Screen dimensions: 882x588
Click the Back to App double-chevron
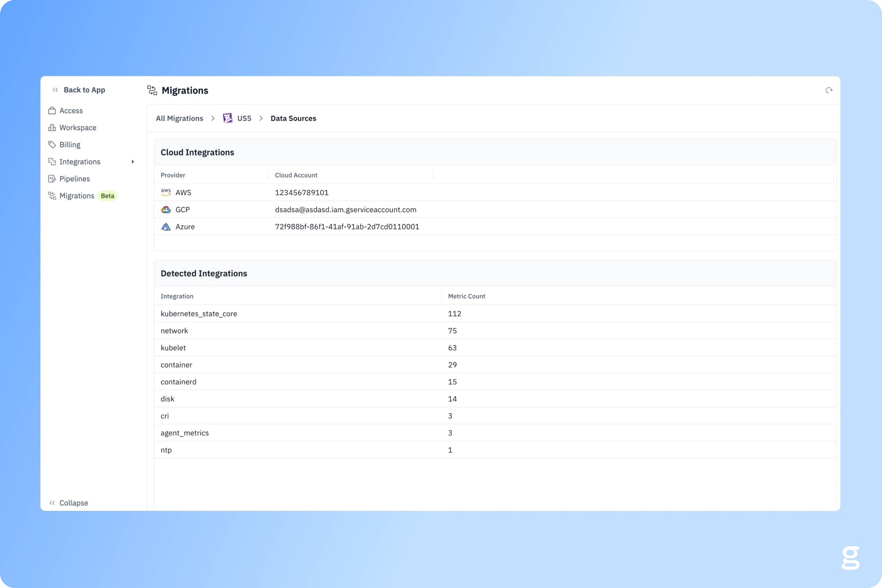tap(55, 90)
